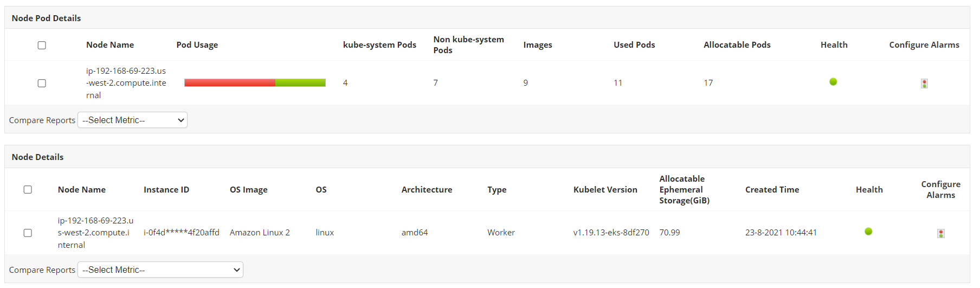The image size is (980, 288).
Task: Sort by Pod Usage column header
Action: coord(197,45)
